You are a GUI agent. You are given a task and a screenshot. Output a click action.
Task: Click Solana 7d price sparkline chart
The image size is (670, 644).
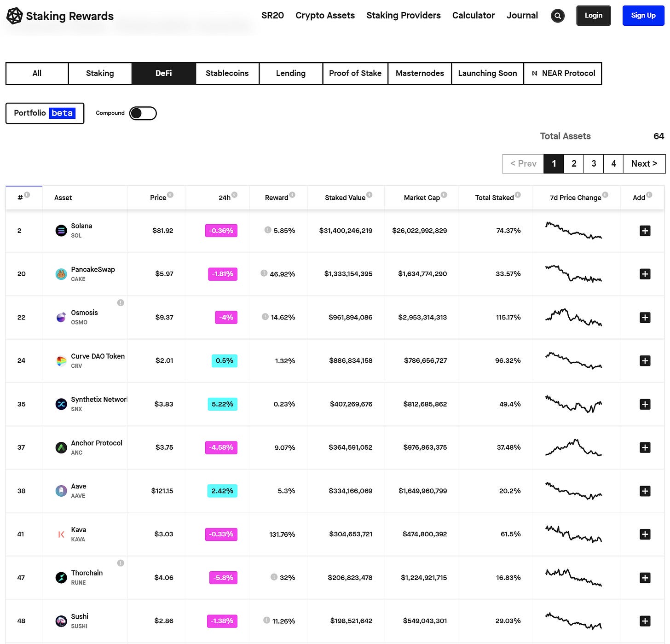(573, 231)
